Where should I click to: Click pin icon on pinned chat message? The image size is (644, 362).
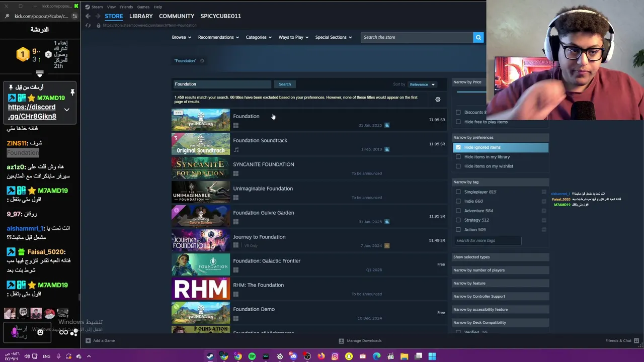pos(72,92)
